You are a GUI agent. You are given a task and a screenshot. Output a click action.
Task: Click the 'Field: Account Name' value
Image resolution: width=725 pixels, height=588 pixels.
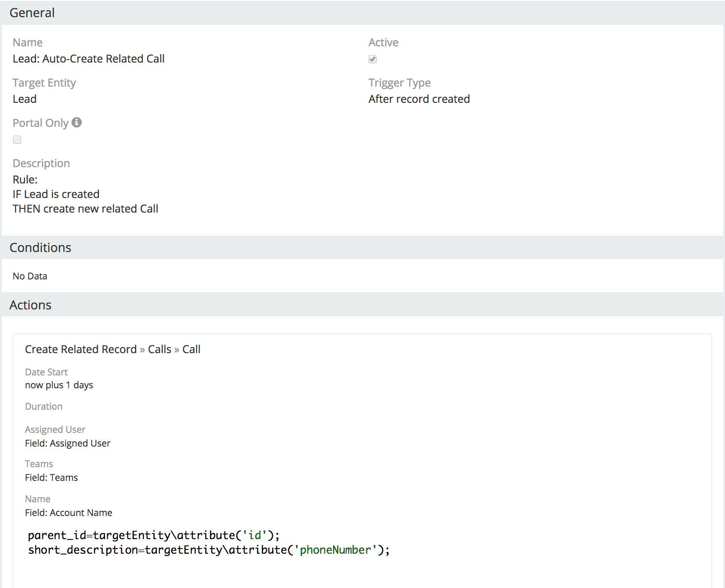(69, 513)
